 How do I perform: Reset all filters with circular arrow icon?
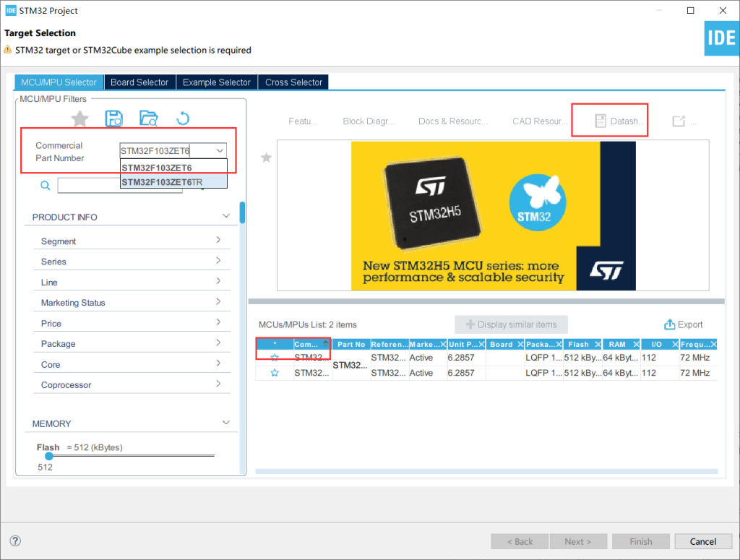tap(183, 119)
